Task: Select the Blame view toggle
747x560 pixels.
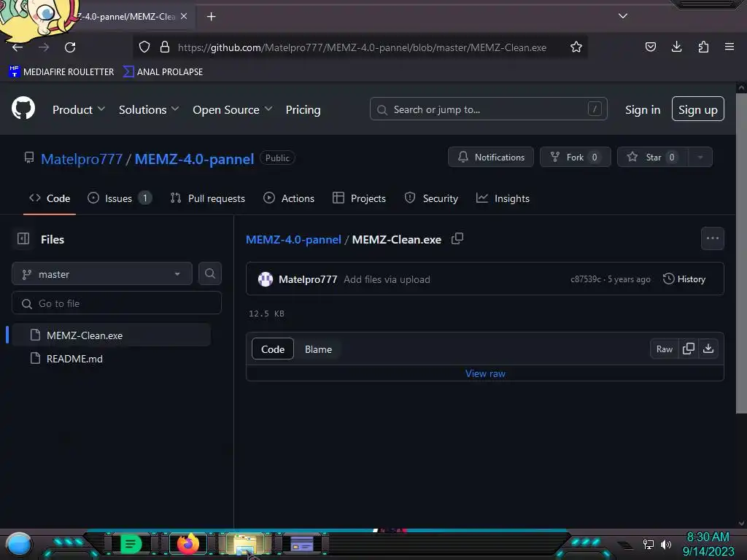Action: (x=318, y=349)
